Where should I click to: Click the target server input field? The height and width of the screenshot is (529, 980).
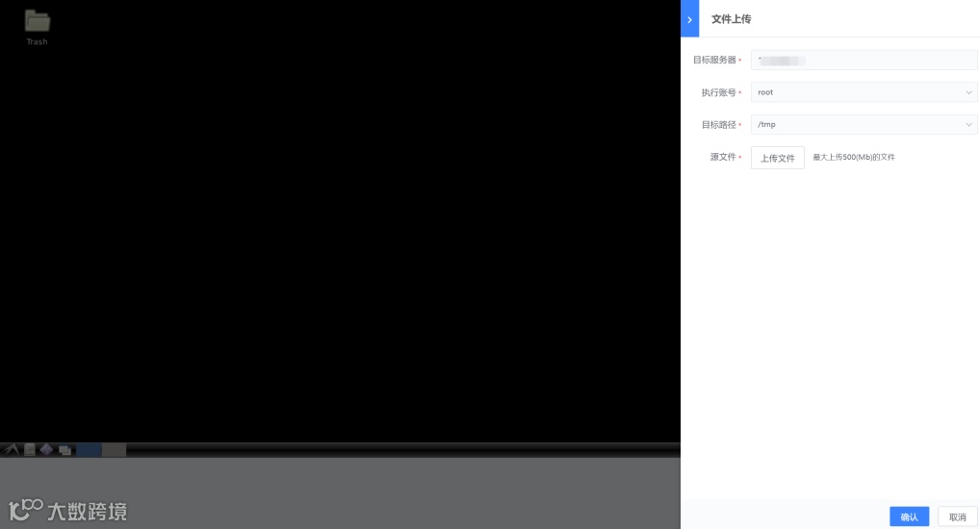[864, 60]
